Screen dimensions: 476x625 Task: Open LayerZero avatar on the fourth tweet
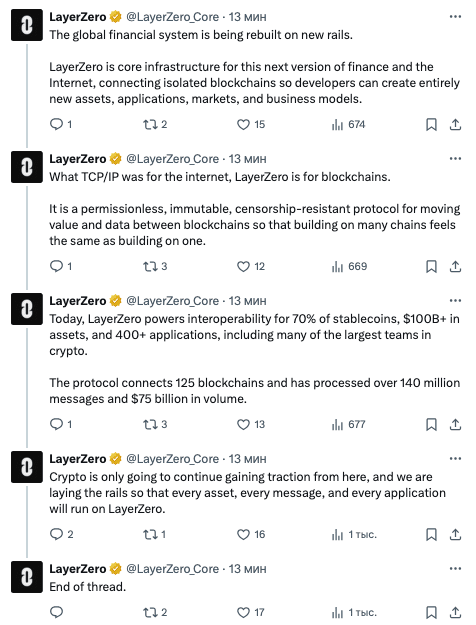[27, 467]
